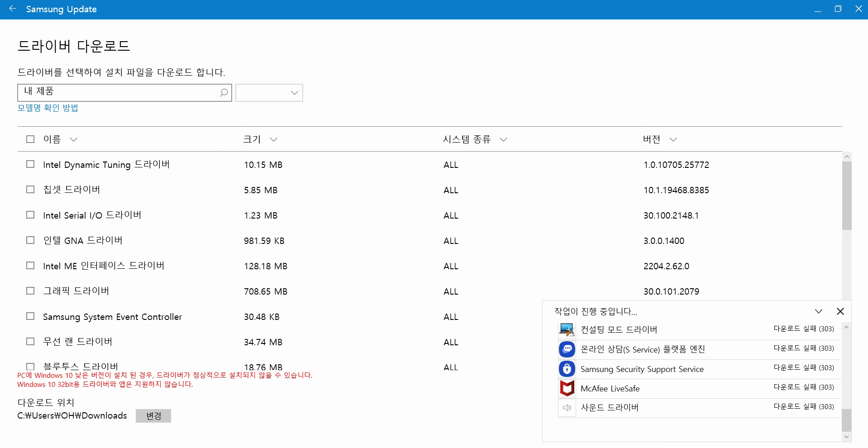Viewport: 868px width, 448px height.
Task: Click the 이름 column header label
Action: (52, 139)
